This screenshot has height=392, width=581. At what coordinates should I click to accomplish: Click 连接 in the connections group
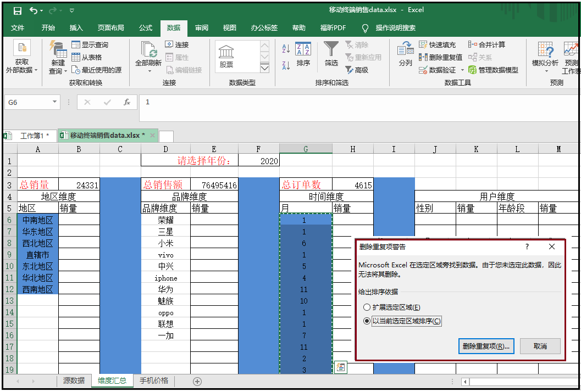click(177, 45)
